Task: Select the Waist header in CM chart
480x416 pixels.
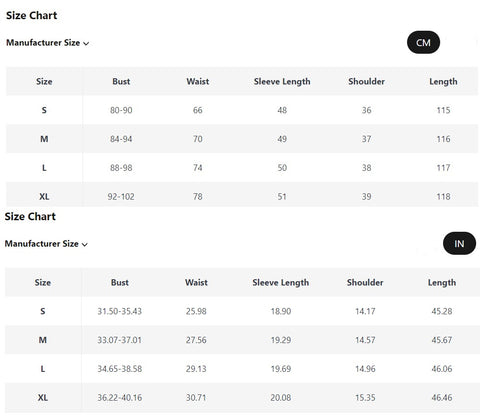Action: [x=198, y=81]
